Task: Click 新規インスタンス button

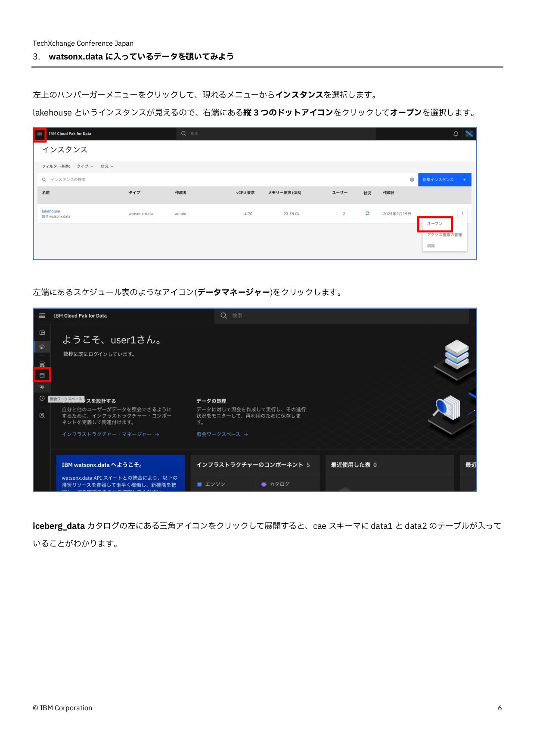Action: (x=444, y=180)
